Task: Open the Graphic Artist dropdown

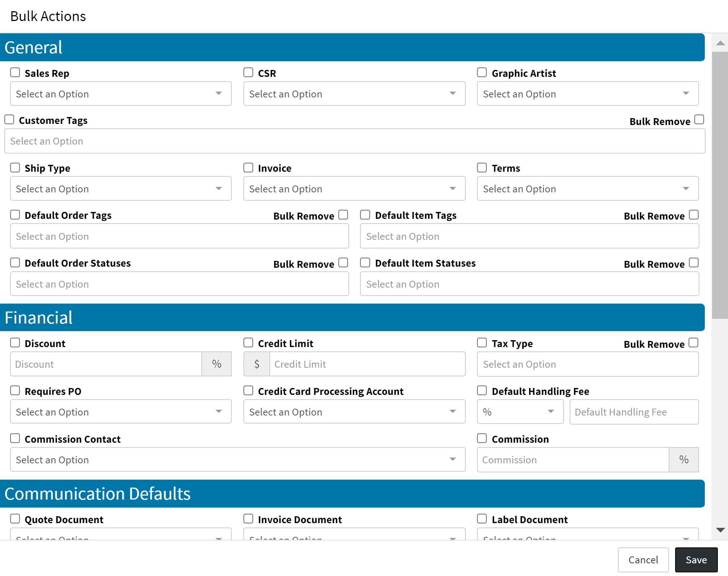Action: coord(587,94)
